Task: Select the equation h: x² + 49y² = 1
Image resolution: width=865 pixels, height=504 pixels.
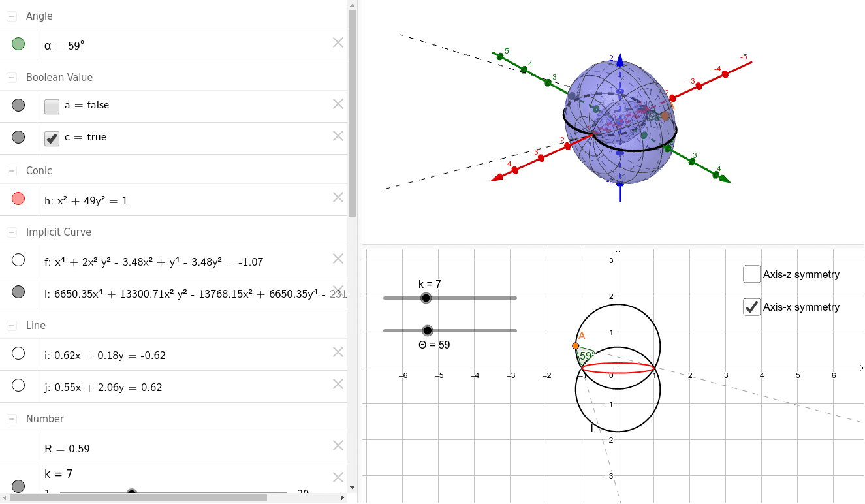Action: [86, 201]
